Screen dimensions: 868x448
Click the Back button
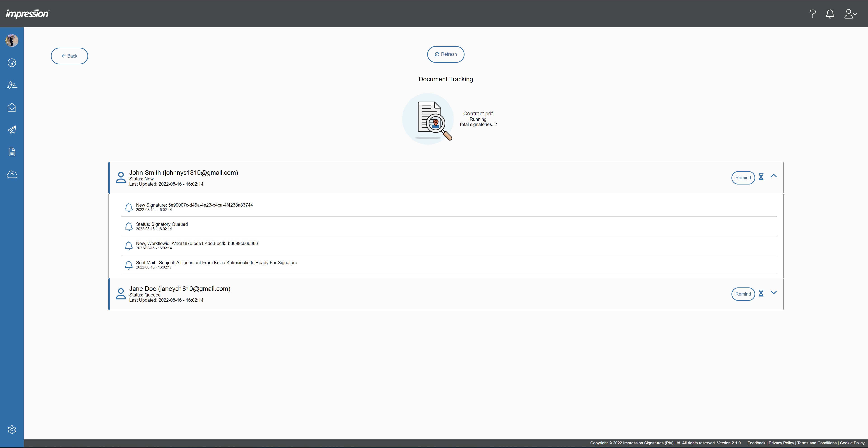click(x=69, y=56)
